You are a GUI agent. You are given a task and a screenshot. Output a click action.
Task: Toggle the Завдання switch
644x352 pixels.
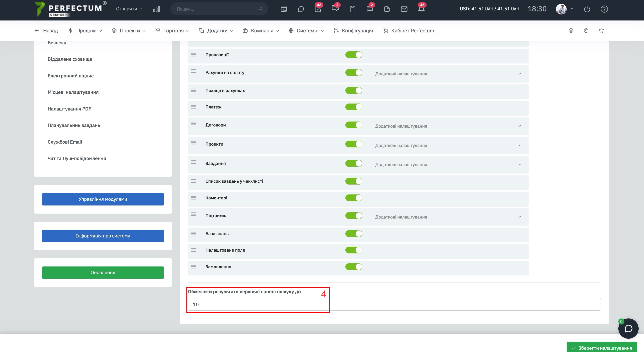coord(353,164)
